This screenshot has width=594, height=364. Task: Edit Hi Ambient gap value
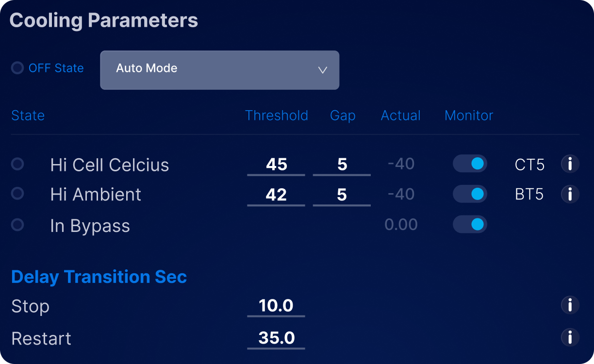pos(342,195)
